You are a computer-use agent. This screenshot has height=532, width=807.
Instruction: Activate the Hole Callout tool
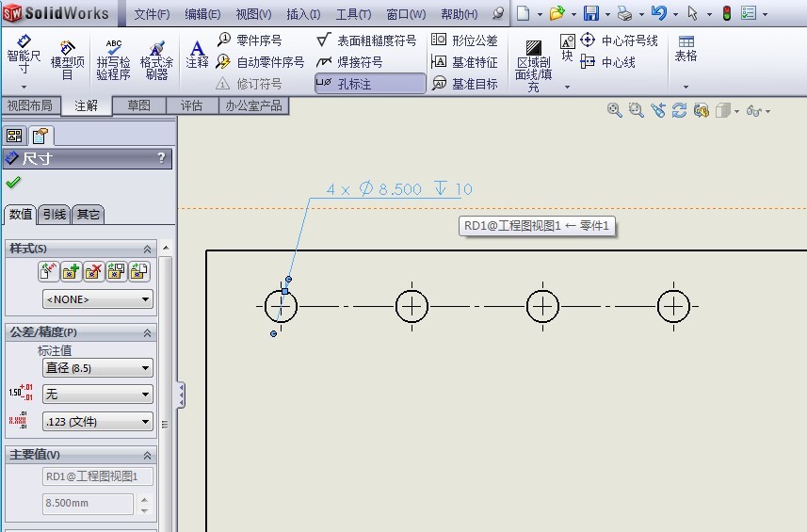pyautogui.click(x=370, y=84)
